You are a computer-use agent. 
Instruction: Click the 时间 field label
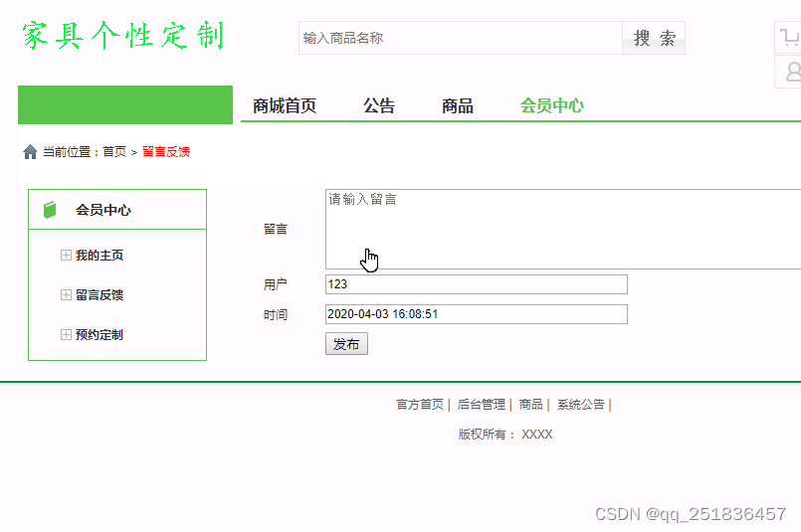point(276,314)
